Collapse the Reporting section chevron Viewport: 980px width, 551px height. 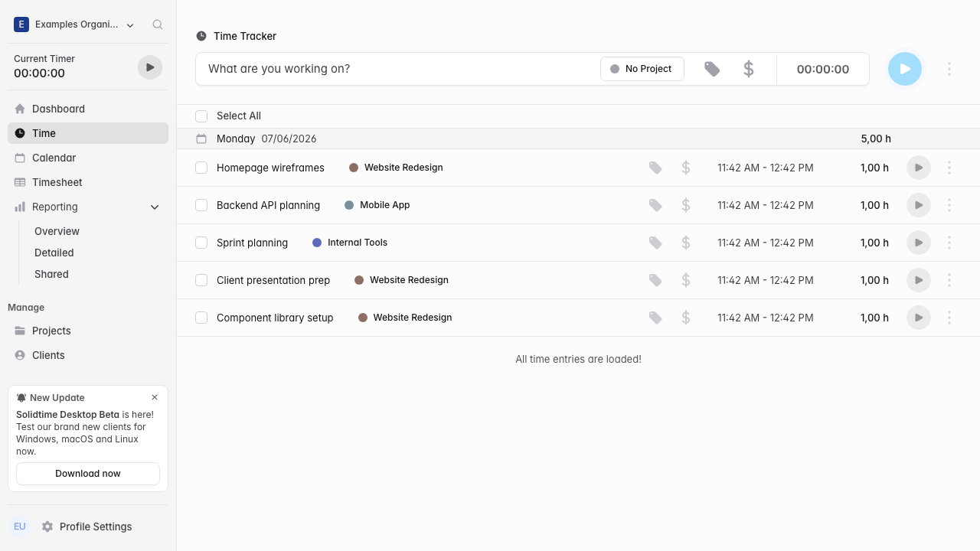pyautogui.click(x=155, y=207)
